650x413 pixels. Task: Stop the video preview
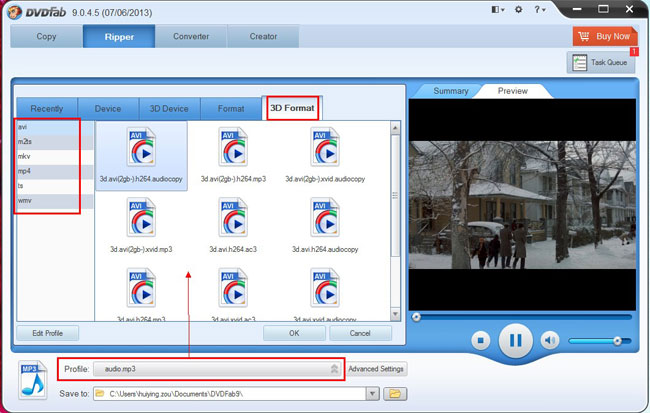pos(481,341)
